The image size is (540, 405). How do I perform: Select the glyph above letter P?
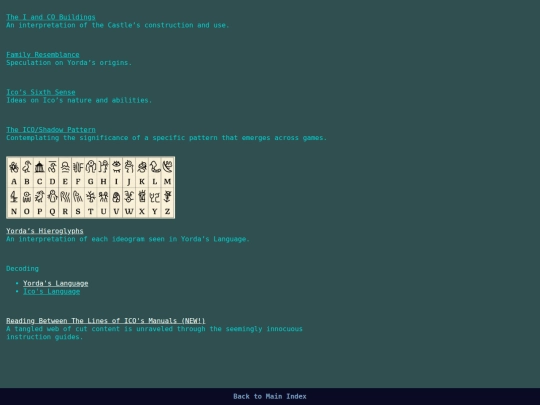pyautogui.click(x=39, y=197)
